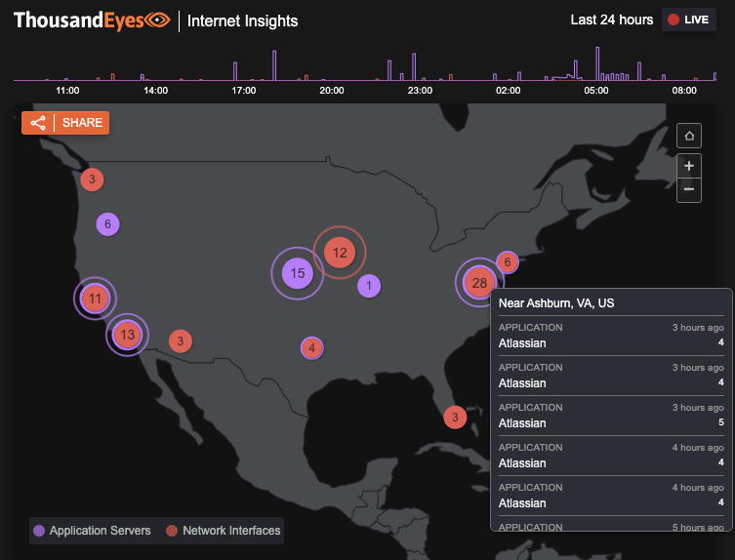Screen dimensions: 735x560
Task: Click the red 3 marker in Washington state
Action: pyautogui.click(x=92, y=180)
